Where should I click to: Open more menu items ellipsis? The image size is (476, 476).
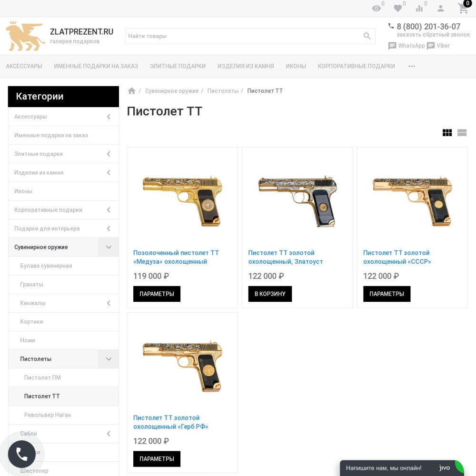(x=411, y=66)
